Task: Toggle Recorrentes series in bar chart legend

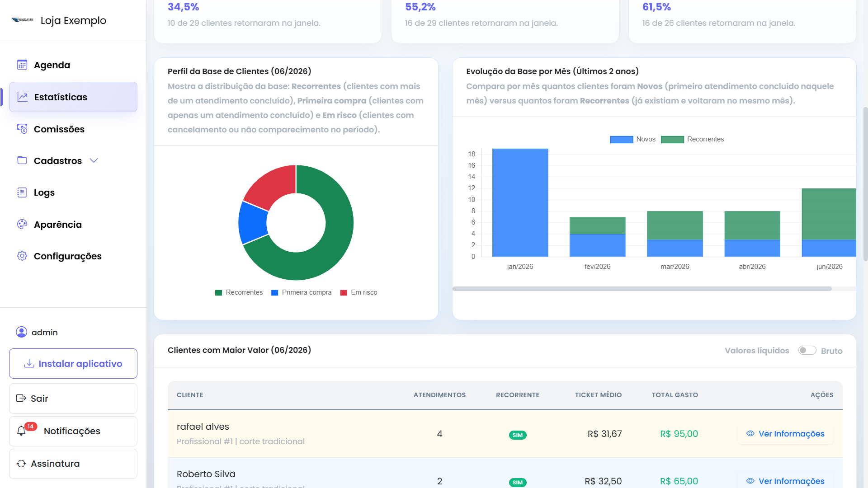Action: [692, 139]
